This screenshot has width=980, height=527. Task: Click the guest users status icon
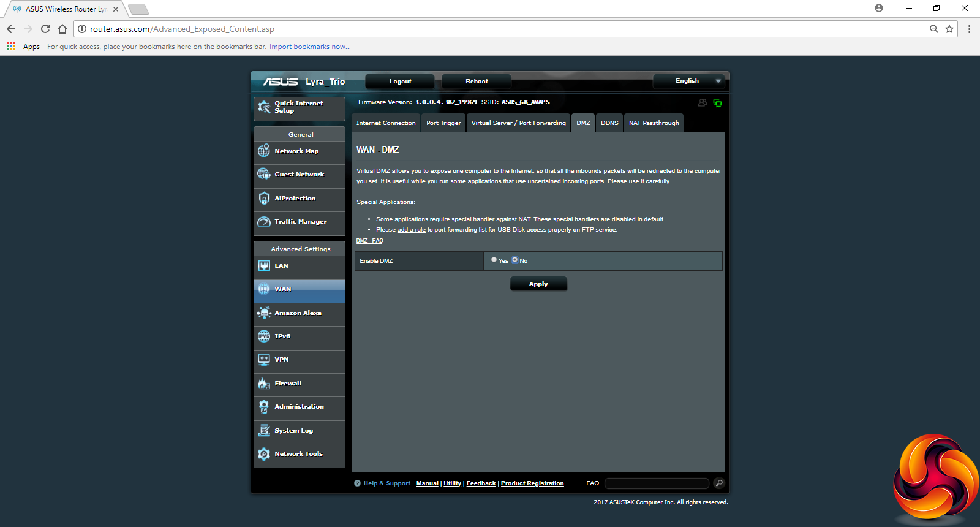point(703,103)
